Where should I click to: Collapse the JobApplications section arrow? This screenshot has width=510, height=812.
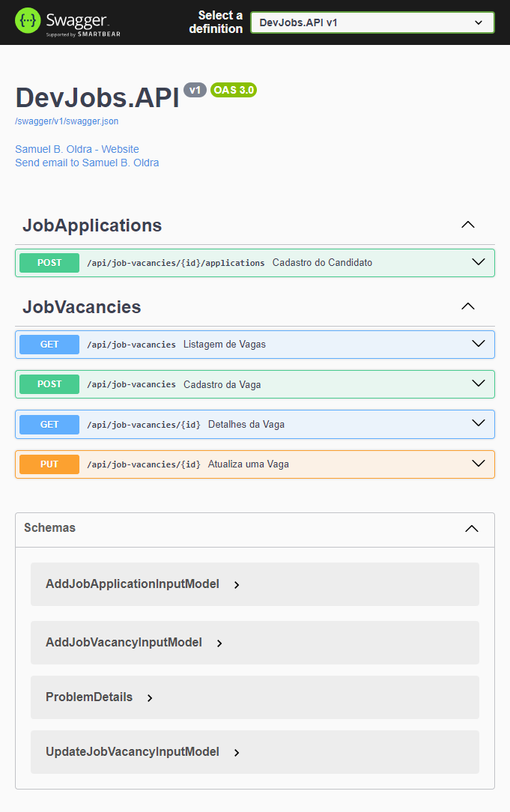(468, 225)
